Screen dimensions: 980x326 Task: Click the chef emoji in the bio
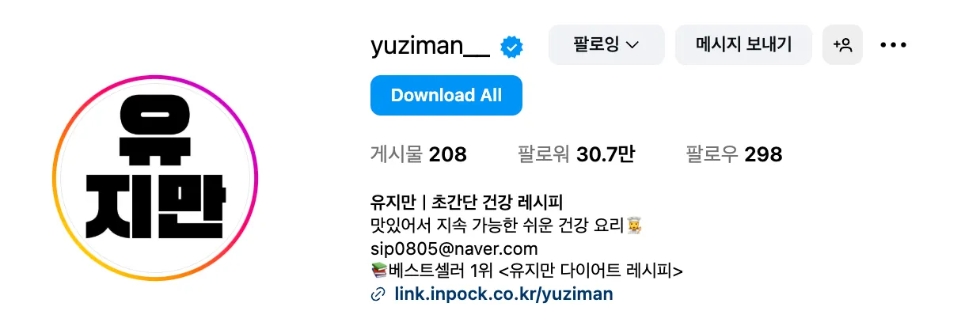point(633,226)
